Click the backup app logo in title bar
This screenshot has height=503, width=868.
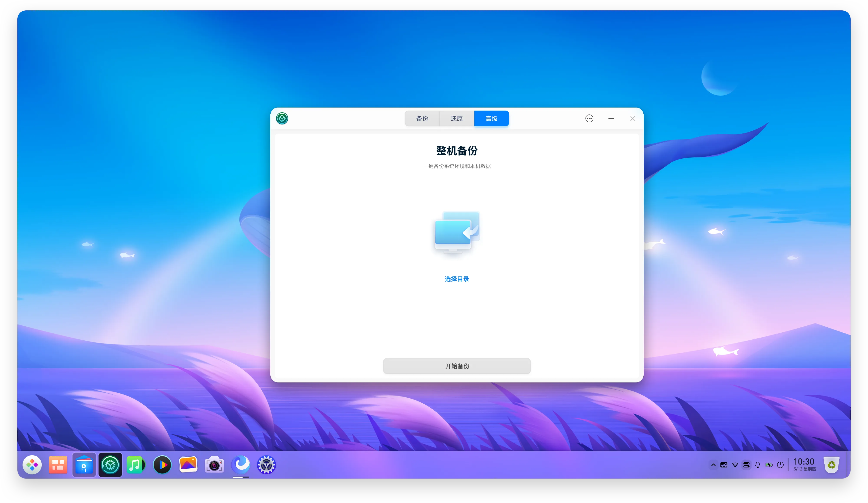[x=282, y=118]
